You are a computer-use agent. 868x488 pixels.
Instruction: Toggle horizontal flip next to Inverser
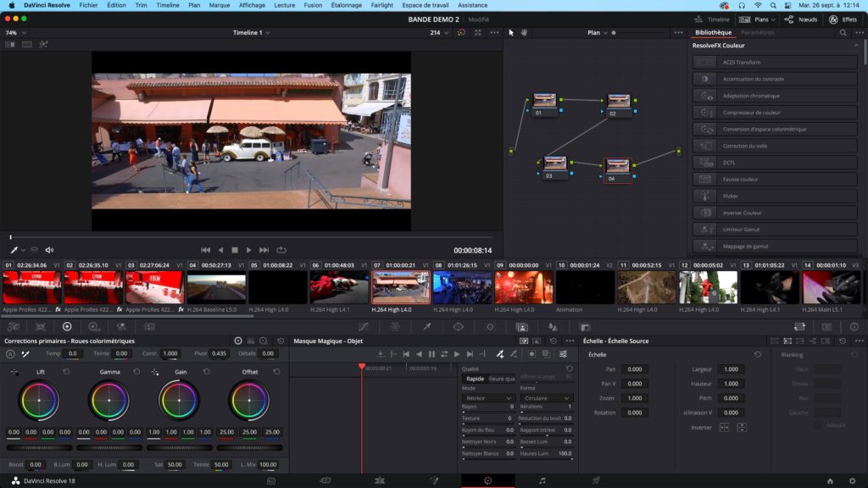724,427
